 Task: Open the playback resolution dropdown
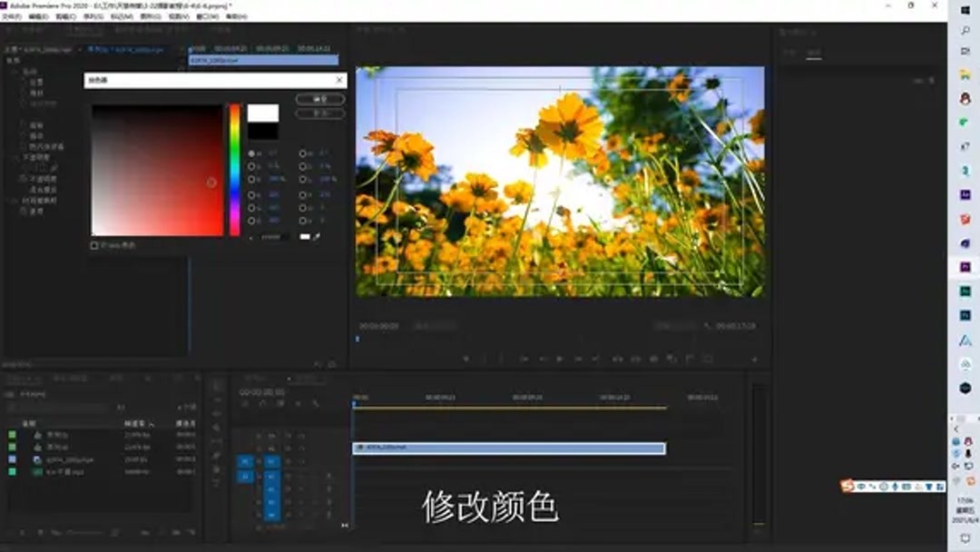659,326
